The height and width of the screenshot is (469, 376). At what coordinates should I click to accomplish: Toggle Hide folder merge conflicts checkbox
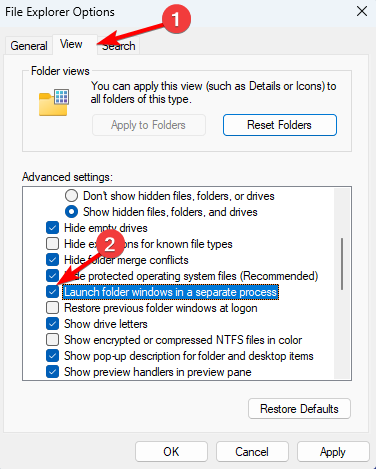[52, 260]
